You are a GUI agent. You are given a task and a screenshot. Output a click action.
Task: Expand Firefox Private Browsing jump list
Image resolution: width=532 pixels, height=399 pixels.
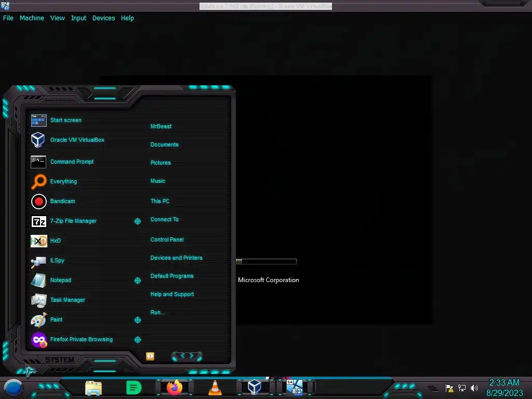click(x=138, y=340)
